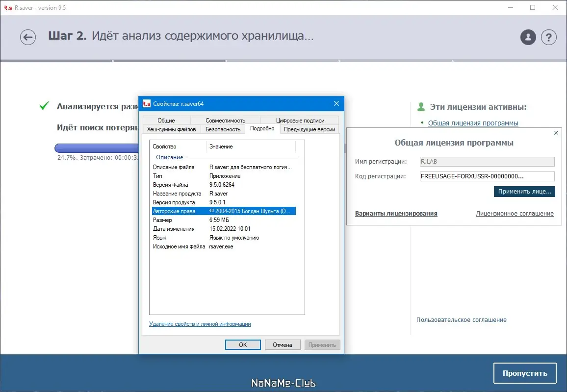The width and height of the screenshot is (567, 392).
Task: Click the lost data search progress bar
Action: coord(97,148)
